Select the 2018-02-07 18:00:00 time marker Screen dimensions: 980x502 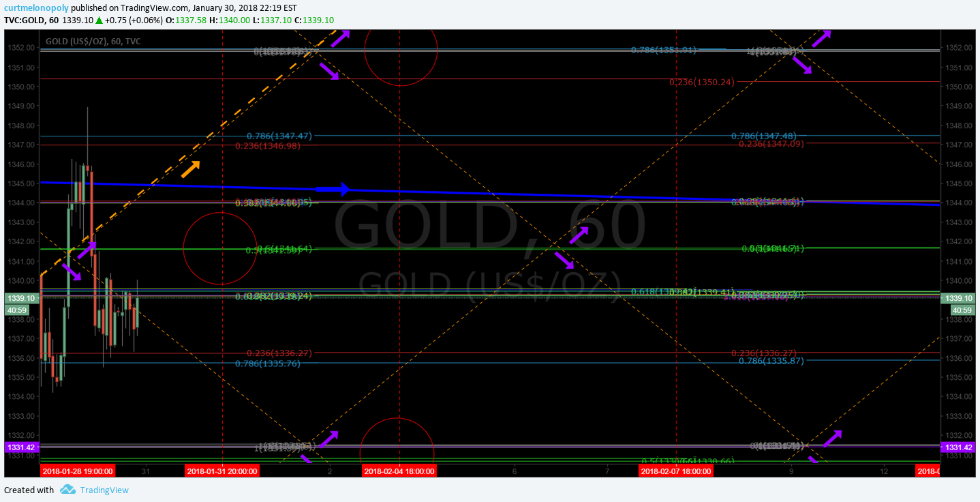click(676, 471)
